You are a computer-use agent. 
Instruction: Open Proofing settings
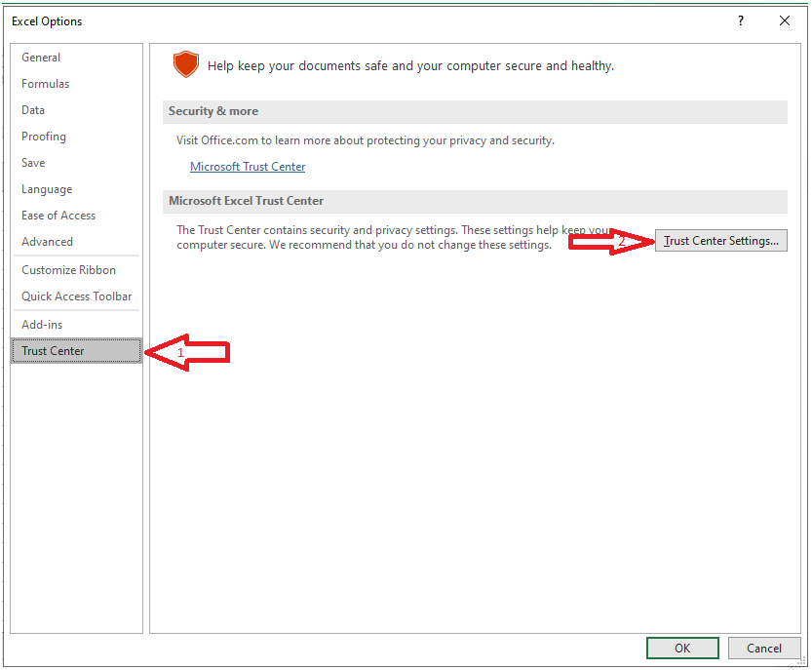coord(44,137)
